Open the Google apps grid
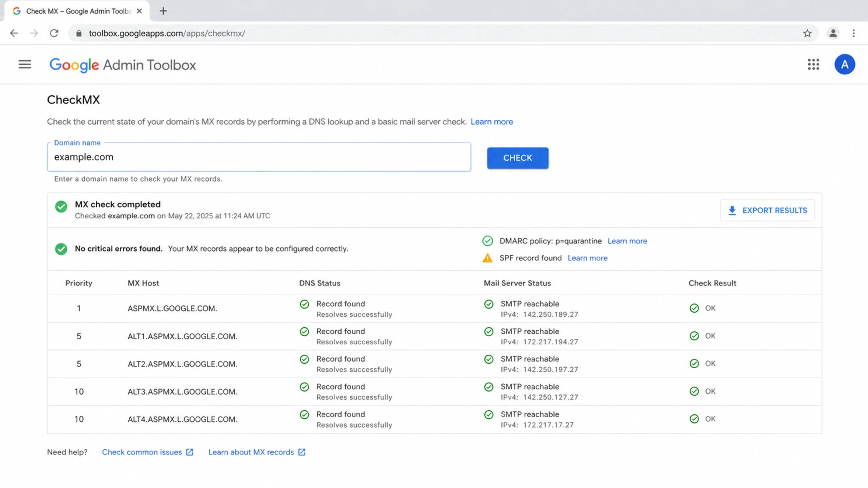This screenshot has height=488, width=868. (x=813, y=65)
